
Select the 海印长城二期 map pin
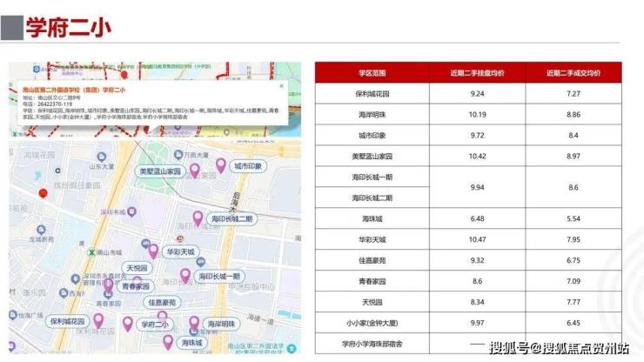click(198, 218)
